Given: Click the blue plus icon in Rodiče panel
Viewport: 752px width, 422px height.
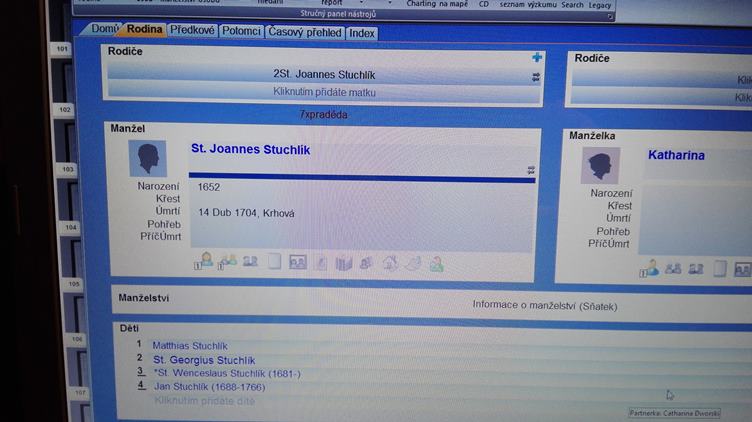Looking at the screenshot, I should (537, 57).
